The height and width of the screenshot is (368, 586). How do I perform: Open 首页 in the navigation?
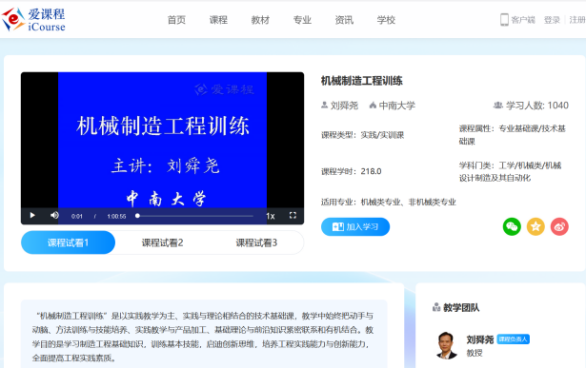point(176,20)
